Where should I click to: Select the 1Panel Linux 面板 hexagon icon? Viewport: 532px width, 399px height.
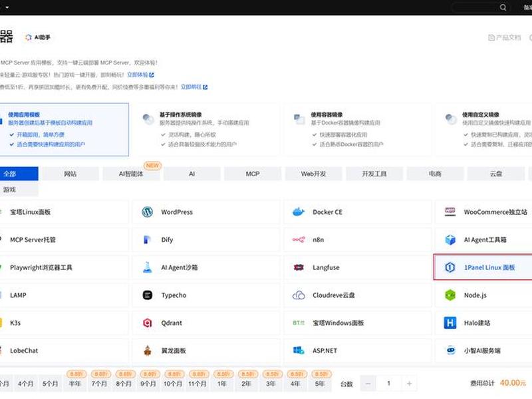[x=450, y=267]
